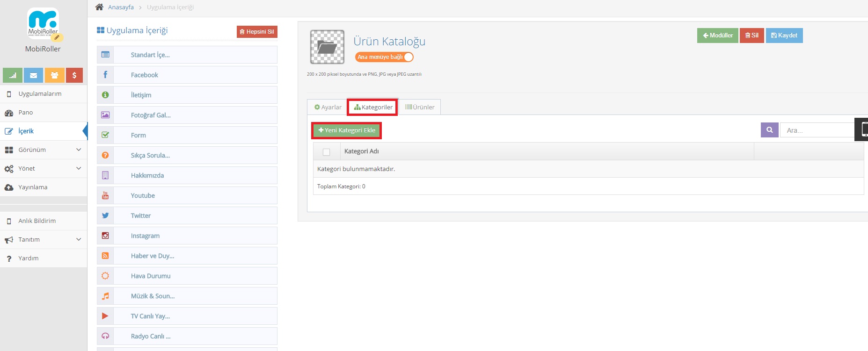The width and height of the screenshot is (868, 351).
Task: Click the green Modüller button
Action: (718, 36)
